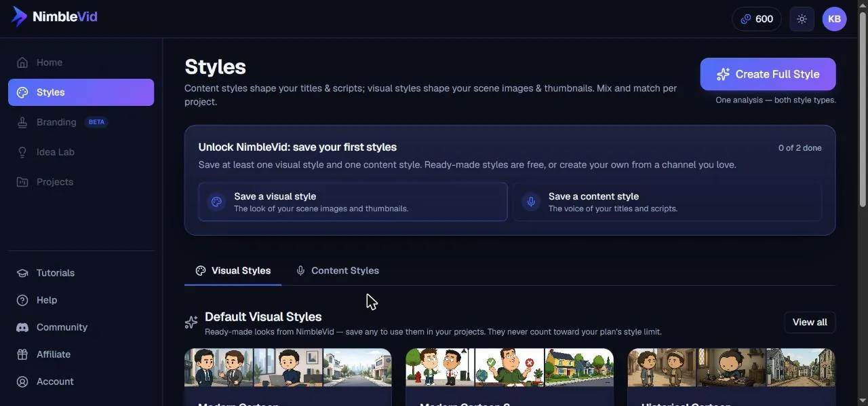Click the '0 of 2 done' progress text
The height and width of the screenshot is (406, 868).
point(800,147)
